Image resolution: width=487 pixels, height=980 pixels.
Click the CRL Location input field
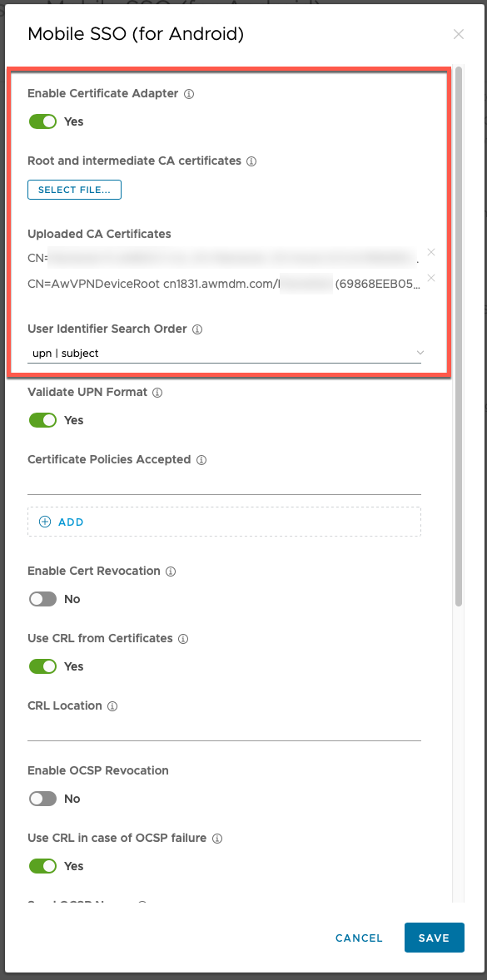coord(225,730)
